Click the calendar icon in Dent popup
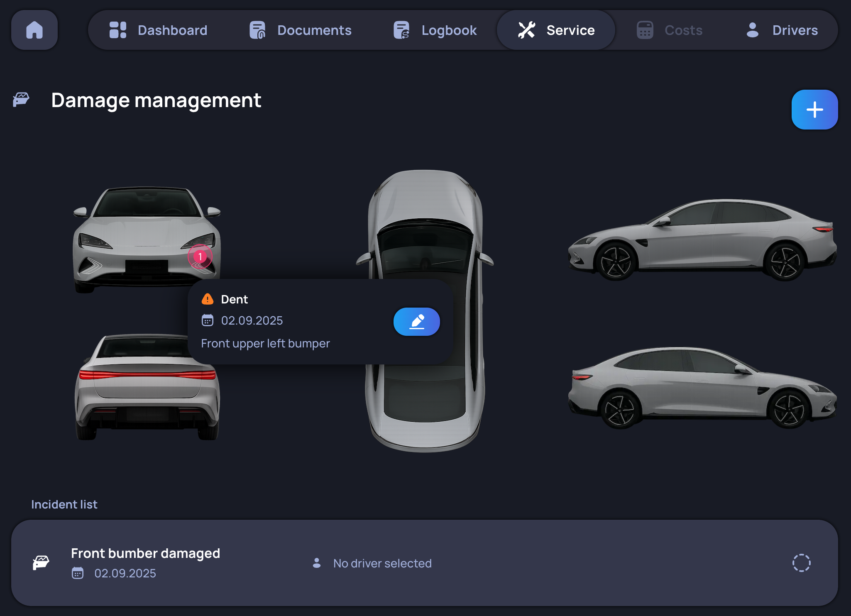 click(207, 320)
